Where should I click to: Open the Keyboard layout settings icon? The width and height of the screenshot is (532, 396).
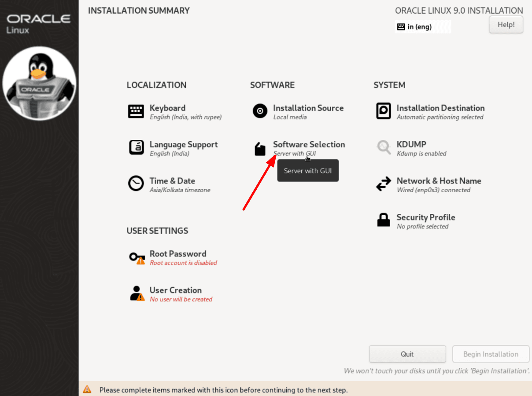[136, 112]
